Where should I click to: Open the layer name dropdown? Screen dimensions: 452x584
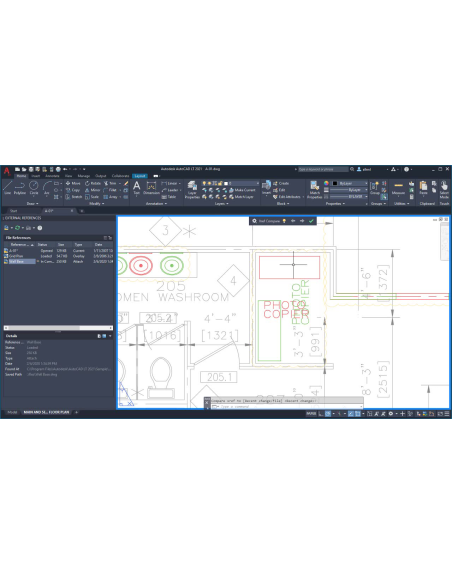point(230,183)
